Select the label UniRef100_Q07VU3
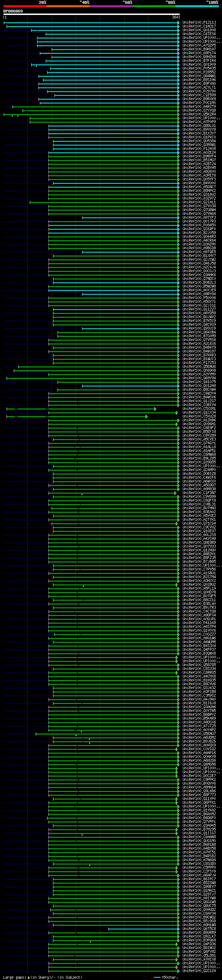 tap(199, 546)
